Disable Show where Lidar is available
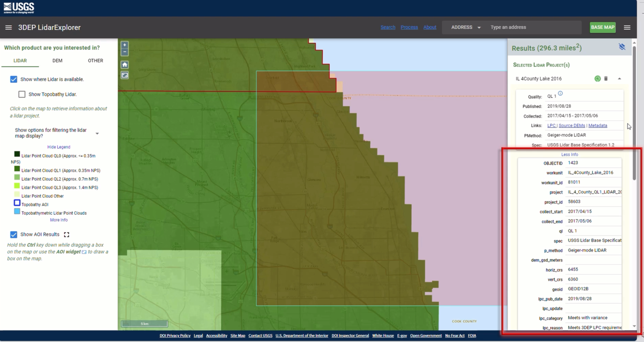Viewport: 644px width, 342px height. [13, 79]
